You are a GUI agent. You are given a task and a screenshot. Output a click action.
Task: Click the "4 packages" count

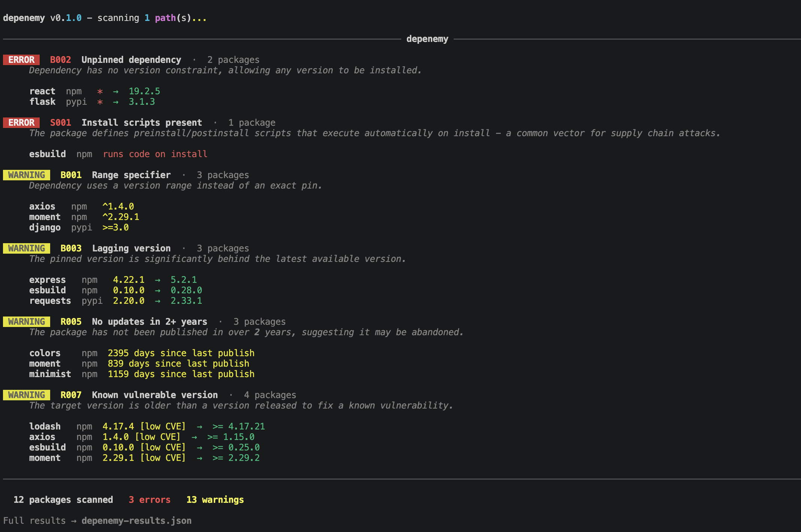(270, 395)
